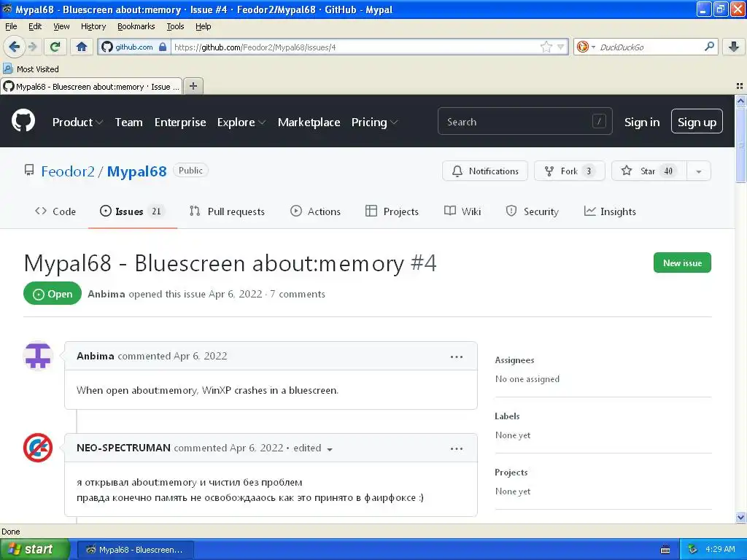Image resolution: width=747 pixels, height=560 pixels.
Task: Switch to the Wiki tab
Action: (x=462, y=211)
